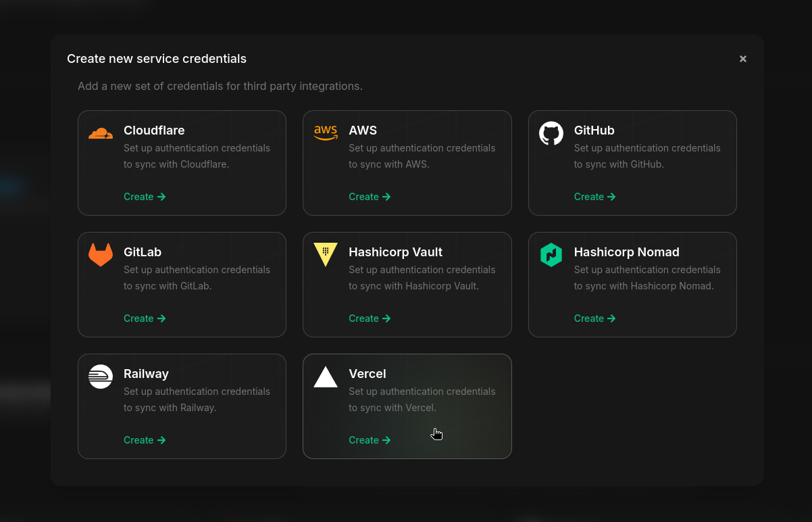Image resolution: width=812 pixels, height=522 pixels.
Task: Click the AWS logo icon
Action: (326, 133)
